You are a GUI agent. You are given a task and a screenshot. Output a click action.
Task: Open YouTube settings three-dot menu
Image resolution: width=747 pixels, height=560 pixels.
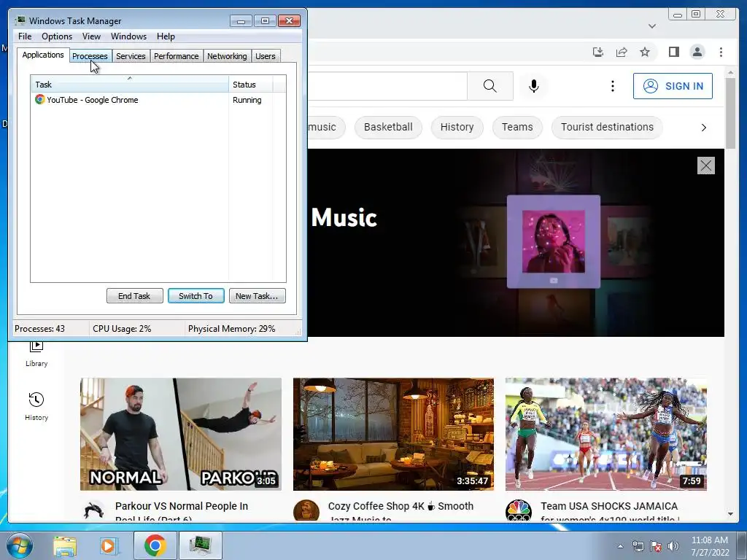613,86
